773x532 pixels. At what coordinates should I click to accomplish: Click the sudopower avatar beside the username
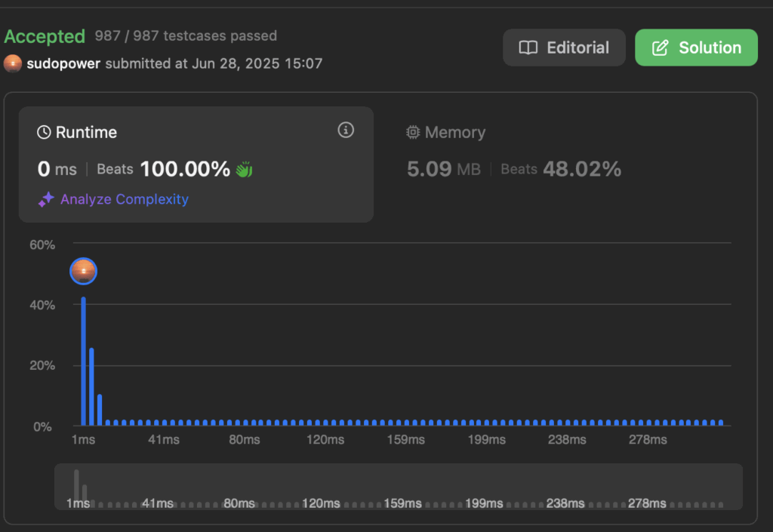(x=13, y=63)
